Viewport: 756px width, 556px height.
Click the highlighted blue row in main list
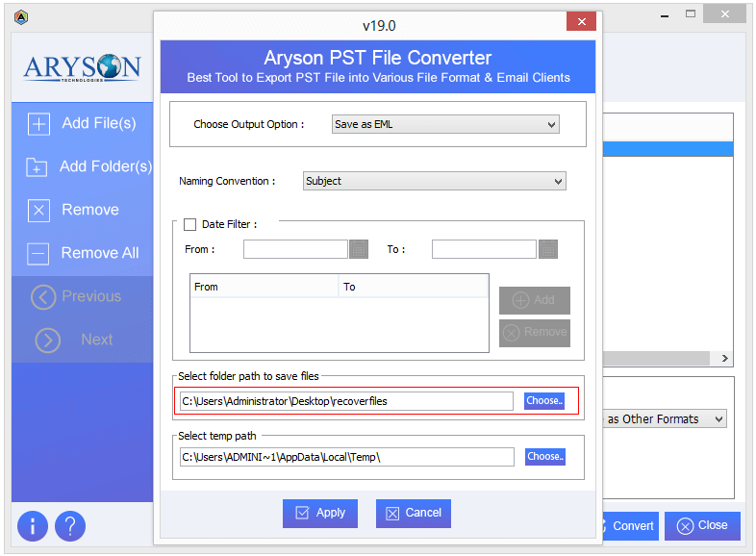point(668,149)
